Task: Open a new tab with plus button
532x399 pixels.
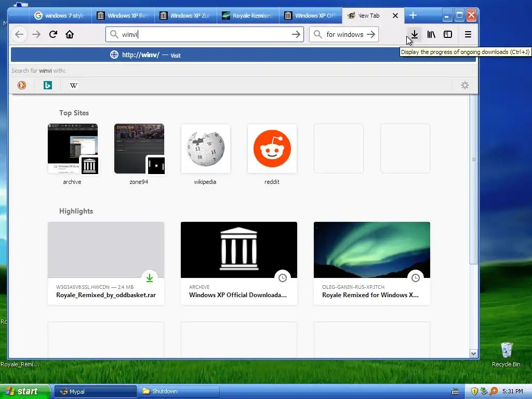Action: [x=413, y=15]
